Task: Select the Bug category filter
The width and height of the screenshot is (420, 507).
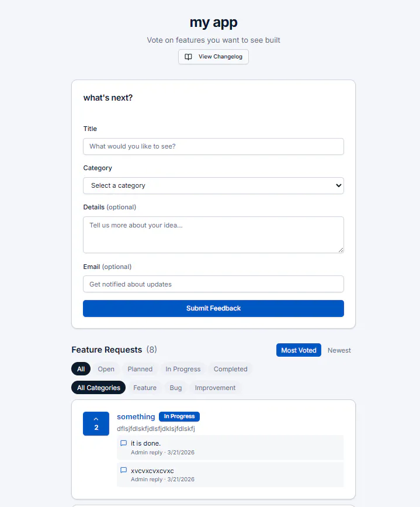Action: [176, 388]
